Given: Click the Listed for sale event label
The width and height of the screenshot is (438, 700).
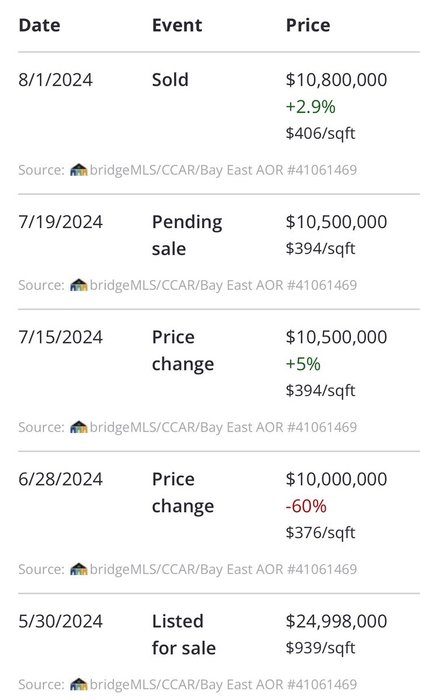Looking at the screenshot, I should pos(184,634).
